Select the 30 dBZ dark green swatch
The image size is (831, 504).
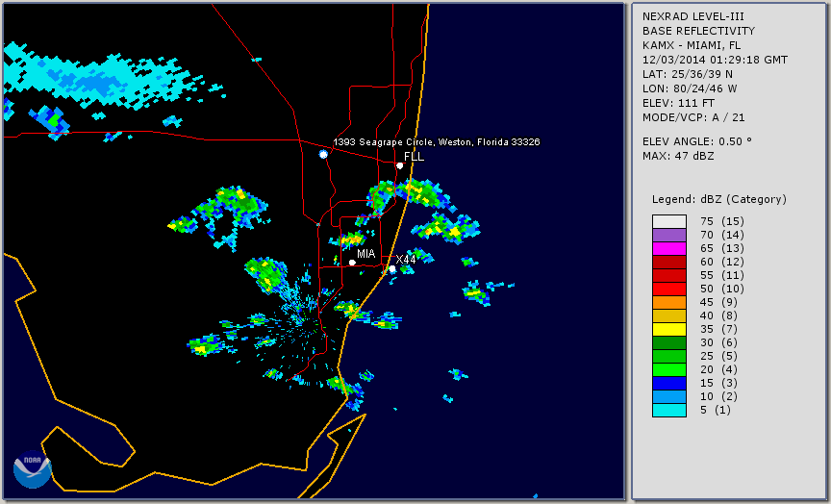pyautogui.click(x=669, y=342)
